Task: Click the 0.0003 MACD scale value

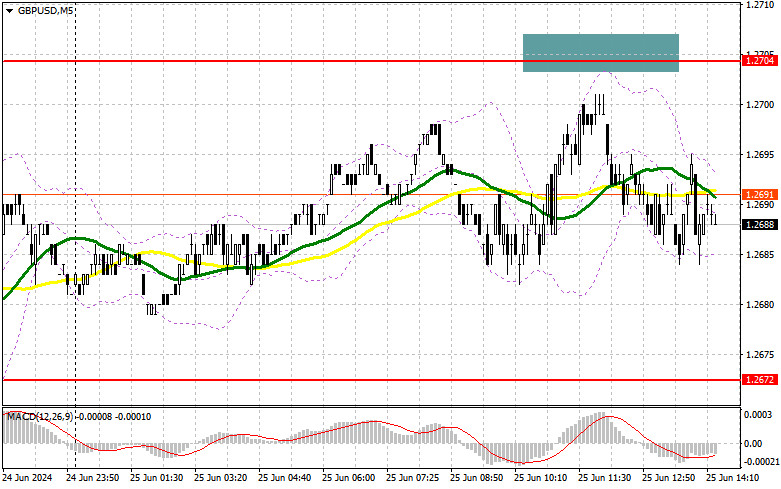Action: (x=759, y=415)
